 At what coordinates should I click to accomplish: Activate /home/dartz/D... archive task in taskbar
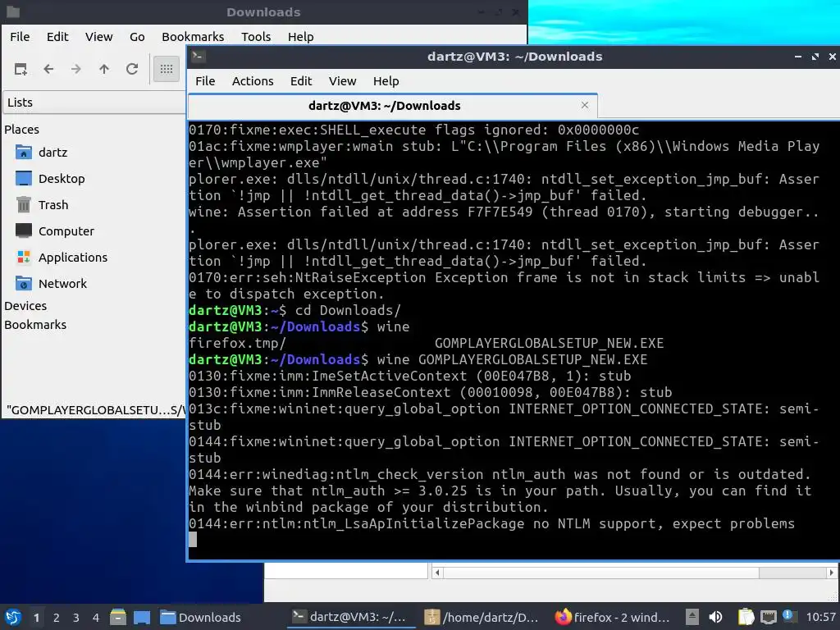tap(482, 617)
